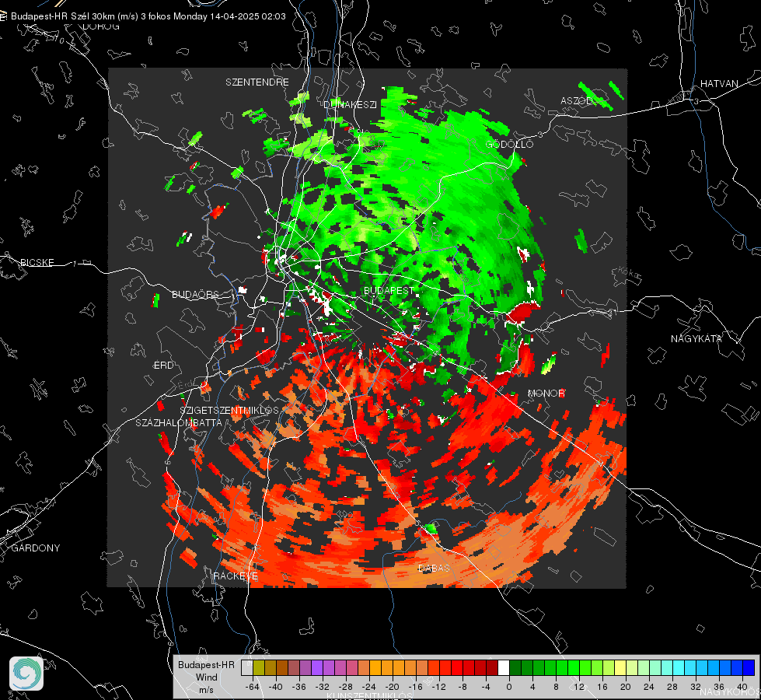Click the RÁCKEVE city label
Viewport: 761px width, 700px height.
coord(236,576)
